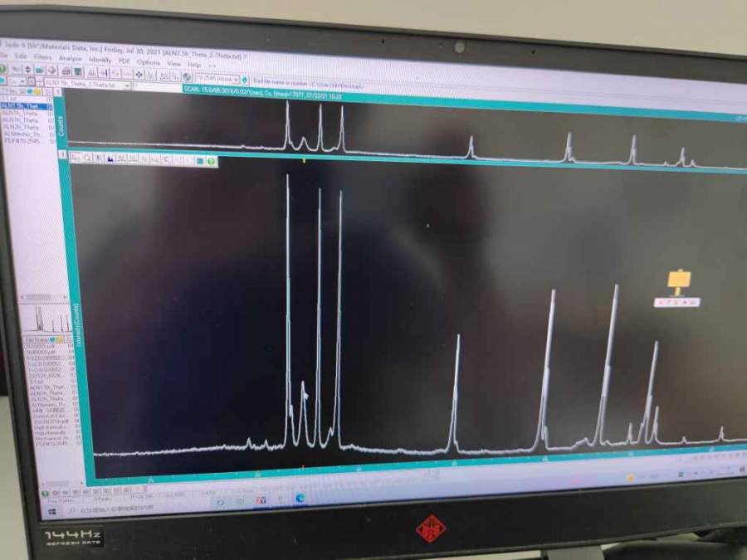Click the file list horizontal scrollbar

tap(42, 297)
